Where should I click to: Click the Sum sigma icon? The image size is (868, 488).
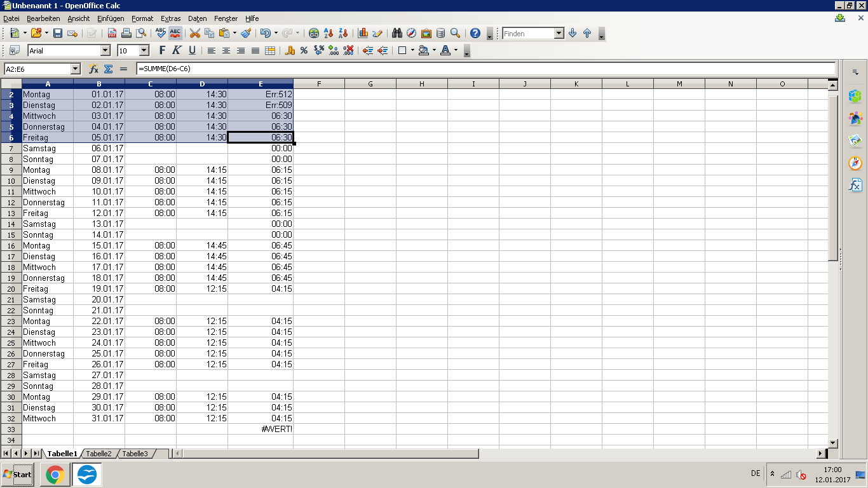pyautogui.click(x=109, y=69)
